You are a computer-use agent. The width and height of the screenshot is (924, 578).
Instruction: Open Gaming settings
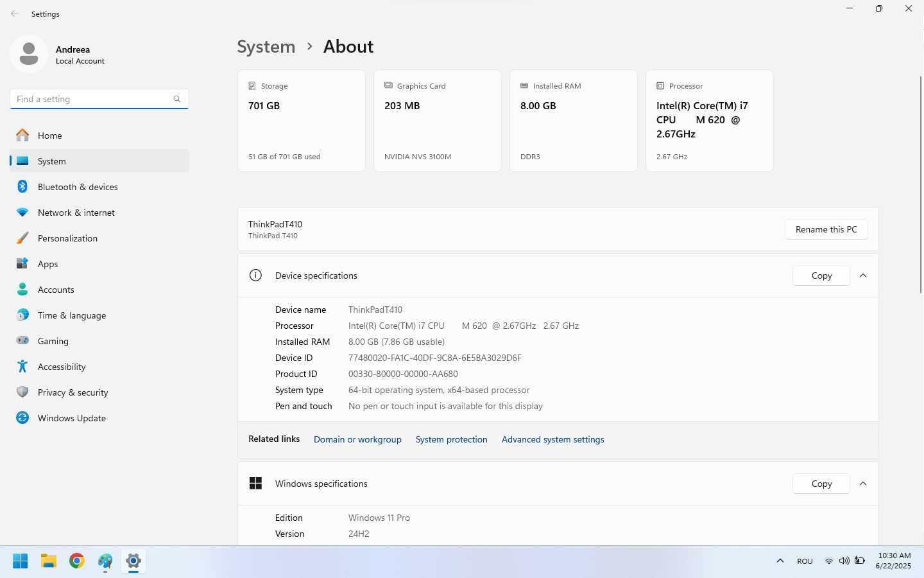[99, 341]
